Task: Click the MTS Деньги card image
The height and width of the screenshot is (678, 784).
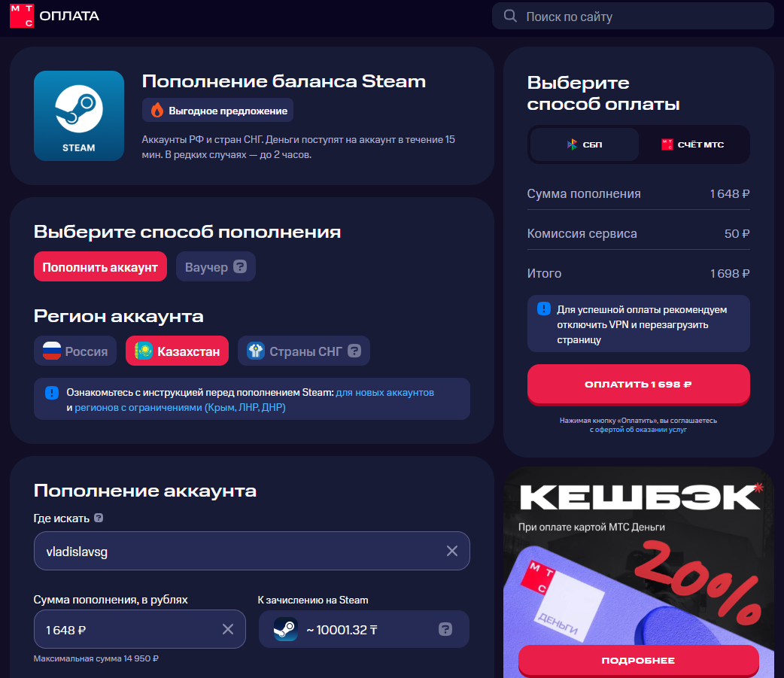Action: [639, 595]
